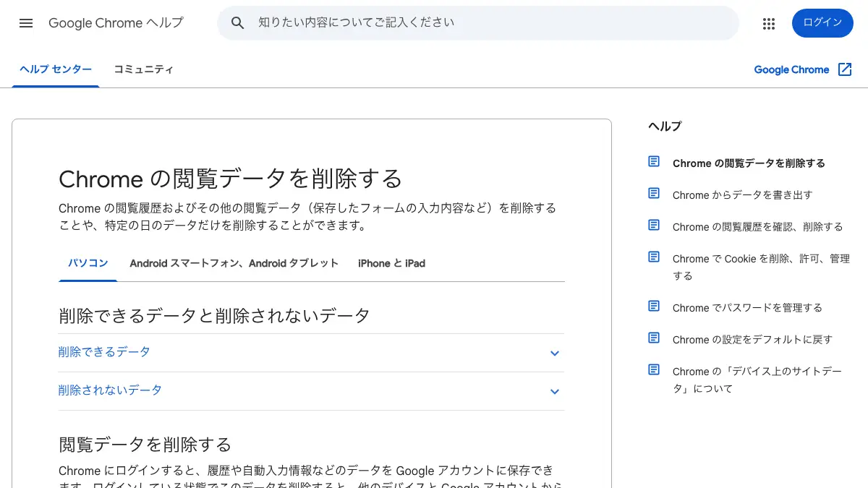Open the 削除できるデータ section title
868x488 pixels.
[x=104, y=352]
